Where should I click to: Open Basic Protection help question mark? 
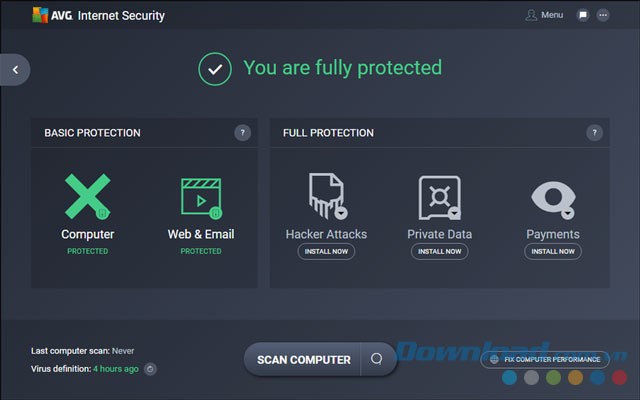point(242,133)
